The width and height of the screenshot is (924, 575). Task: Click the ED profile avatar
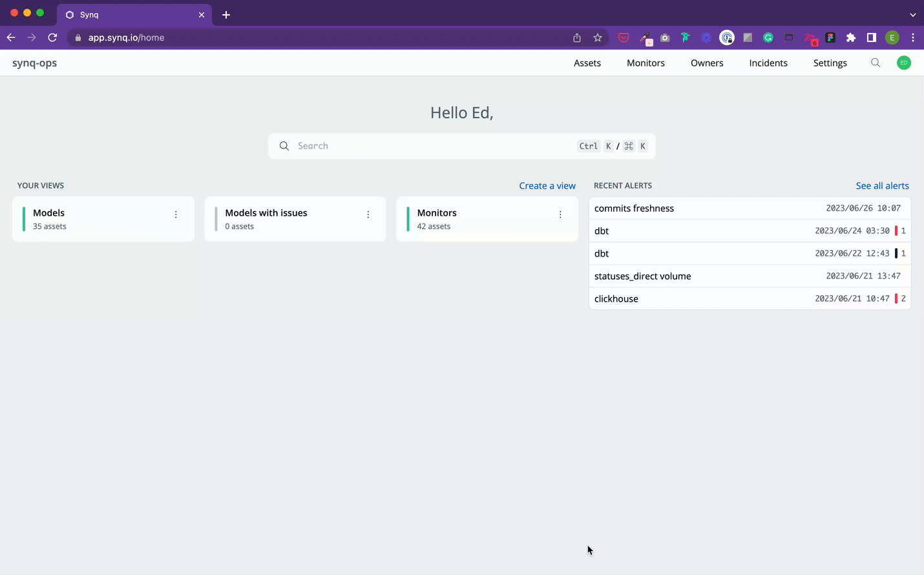click(x=903, y=63)
